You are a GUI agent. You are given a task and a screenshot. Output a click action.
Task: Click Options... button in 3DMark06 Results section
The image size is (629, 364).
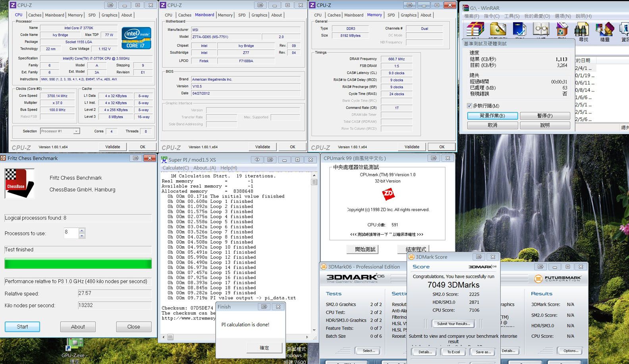tap(571, 351)
